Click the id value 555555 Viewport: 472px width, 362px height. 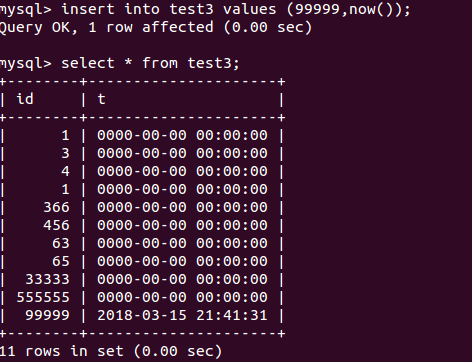(43, 297)
